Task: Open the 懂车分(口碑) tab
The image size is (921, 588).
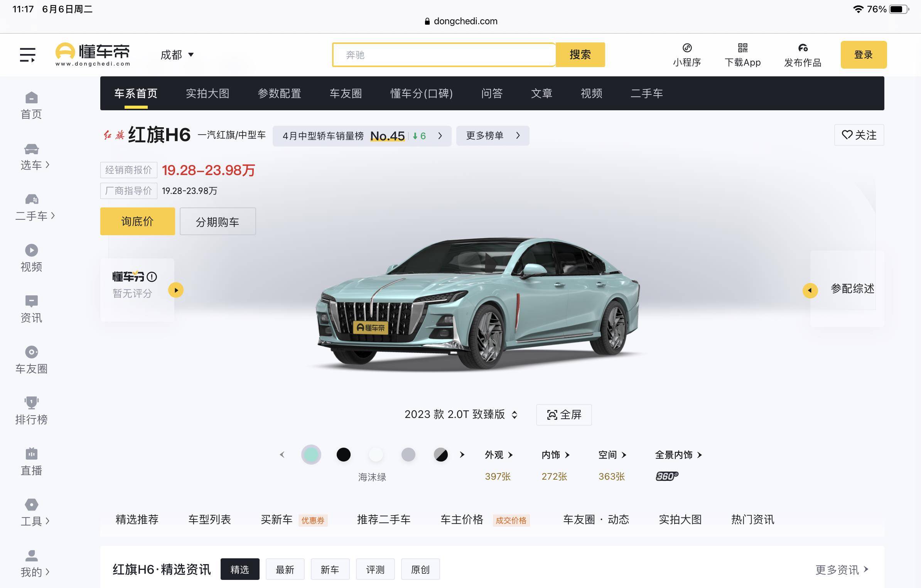Action: tap(421, 94)
